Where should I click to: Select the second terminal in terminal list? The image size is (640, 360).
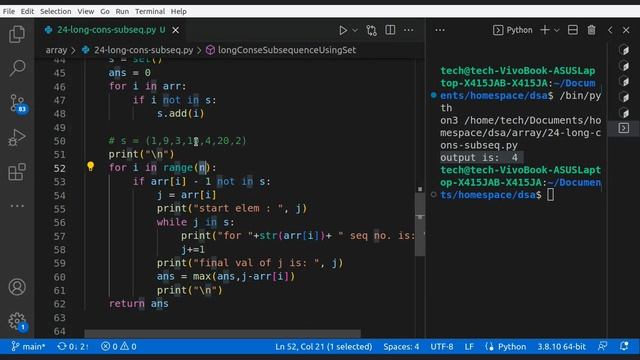point(624,65)
